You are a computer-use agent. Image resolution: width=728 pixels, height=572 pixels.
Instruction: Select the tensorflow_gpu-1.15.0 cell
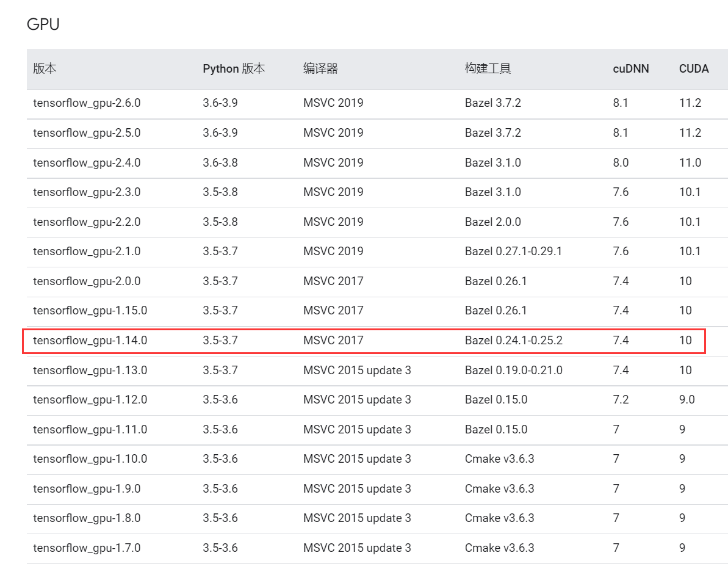tap(90, 311)
